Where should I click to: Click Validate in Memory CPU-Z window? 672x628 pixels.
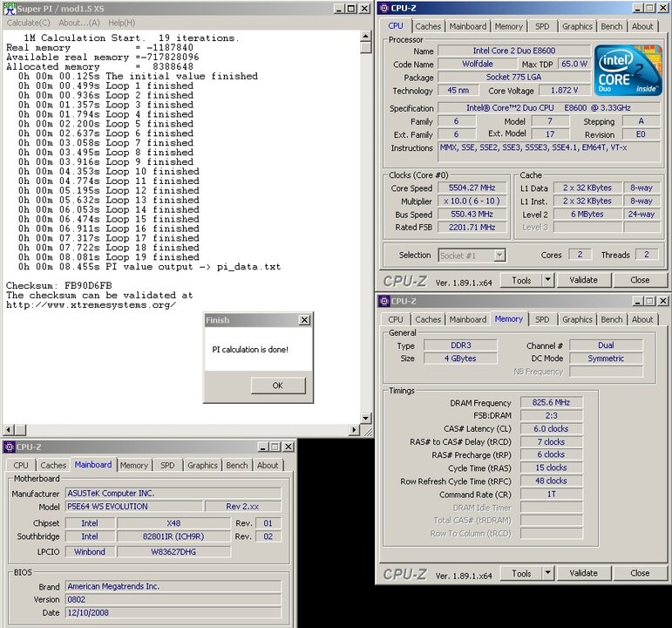583,573
